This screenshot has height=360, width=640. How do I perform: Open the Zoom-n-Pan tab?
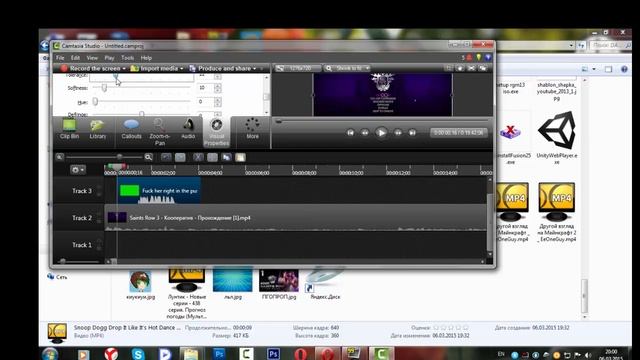click(x=160, y=132)
